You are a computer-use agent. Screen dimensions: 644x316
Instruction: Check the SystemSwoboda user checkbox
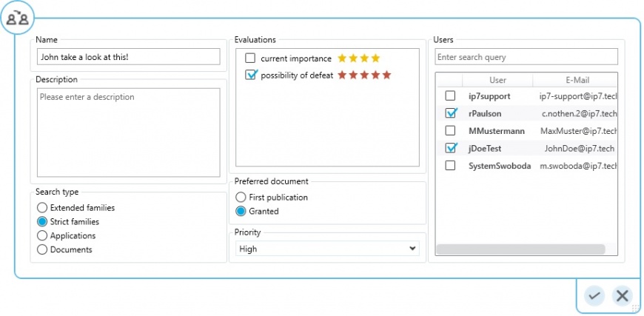(450, 166)
